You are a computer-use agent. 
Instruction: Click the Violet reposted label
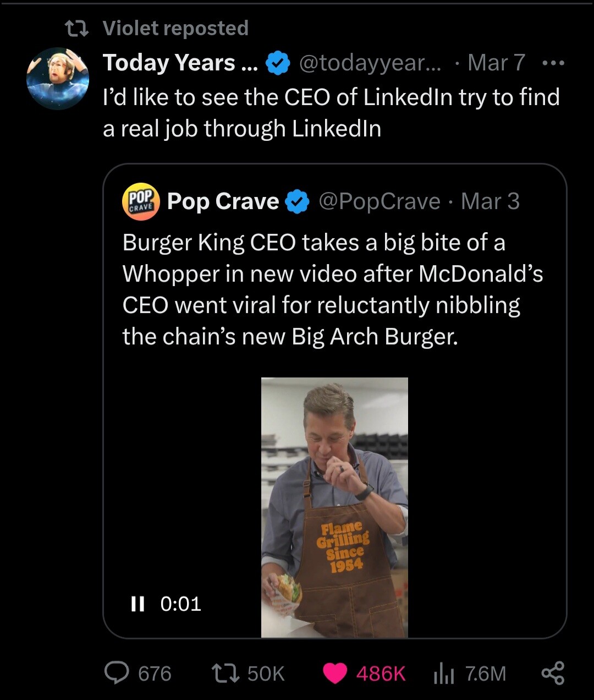point(175,28)
